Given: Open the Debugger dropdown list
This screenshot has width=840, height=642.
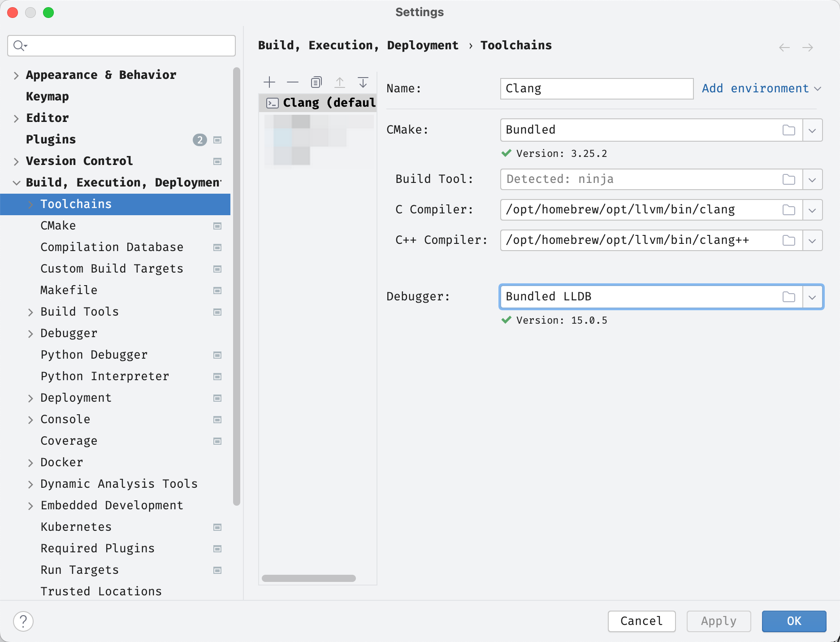Looking at the screenshot, I should click(812, 297).
